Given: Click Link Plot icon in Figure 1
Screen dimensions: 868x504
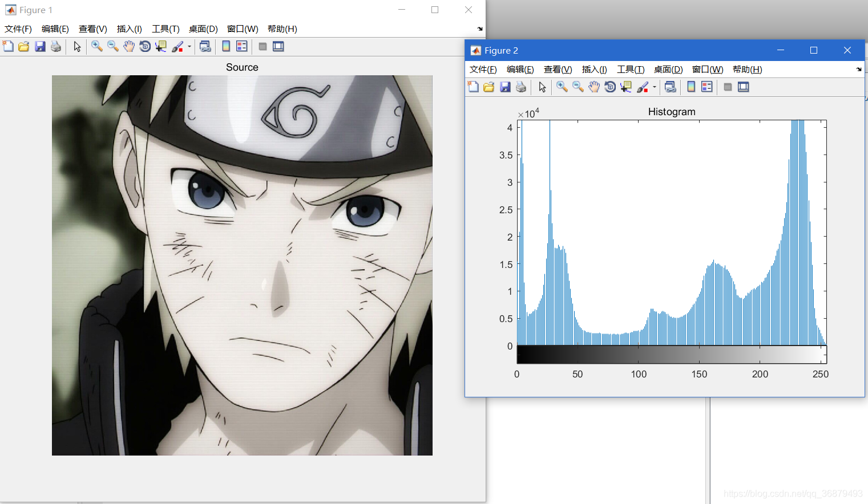Looking at the screenshot, I should (205, 47).
